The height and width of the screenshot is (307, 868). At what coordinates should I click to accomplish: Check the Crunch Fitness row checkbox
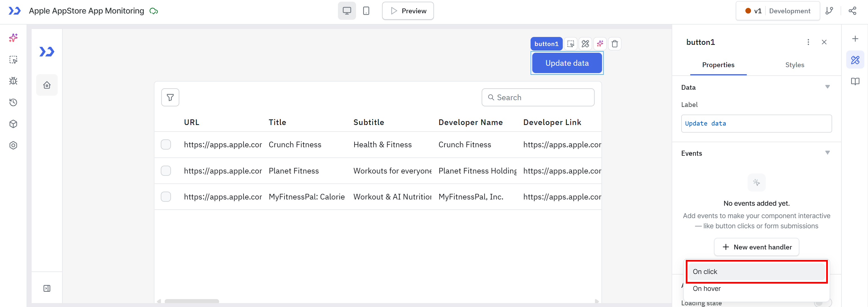[166, 144]
